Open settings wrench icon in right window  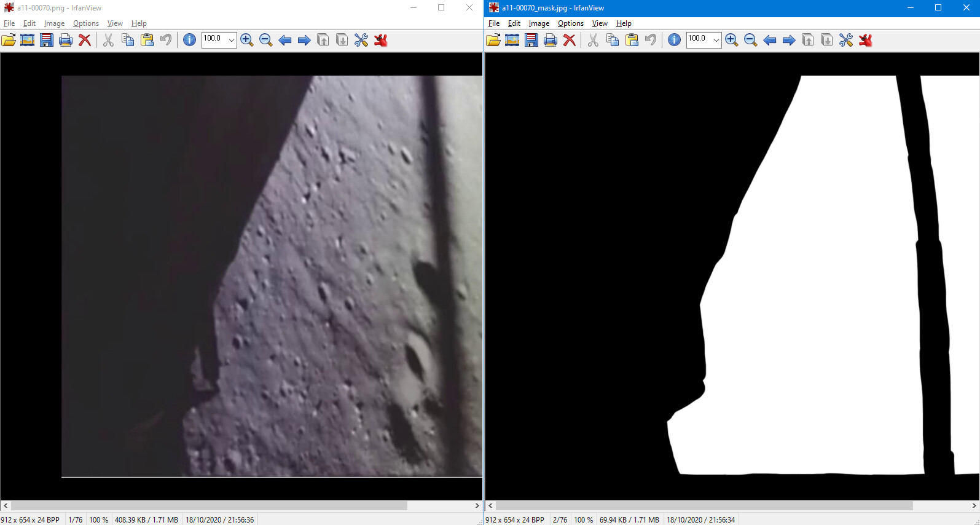846,40
